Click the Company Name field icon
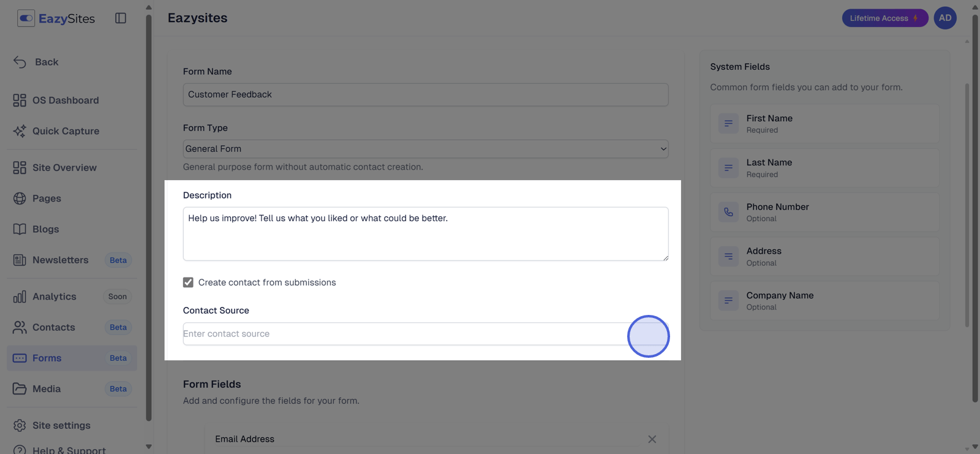 point(728,300)
